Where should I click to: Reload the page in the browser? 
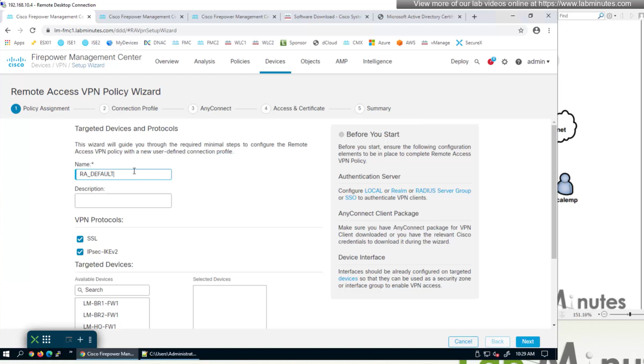pyautogui.click(x=33, y=30)
